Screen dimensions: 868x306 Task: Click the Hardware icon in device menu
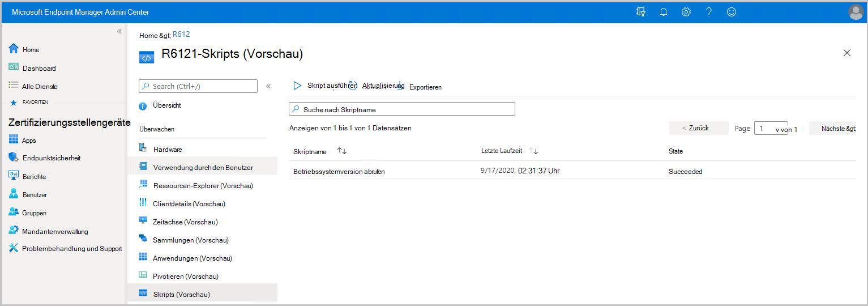143,149
